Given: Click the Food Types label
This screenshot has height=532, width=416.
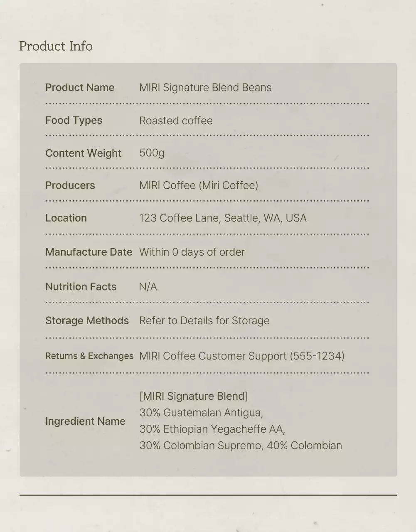Looking at the screenshot, I should click(74, 121).
